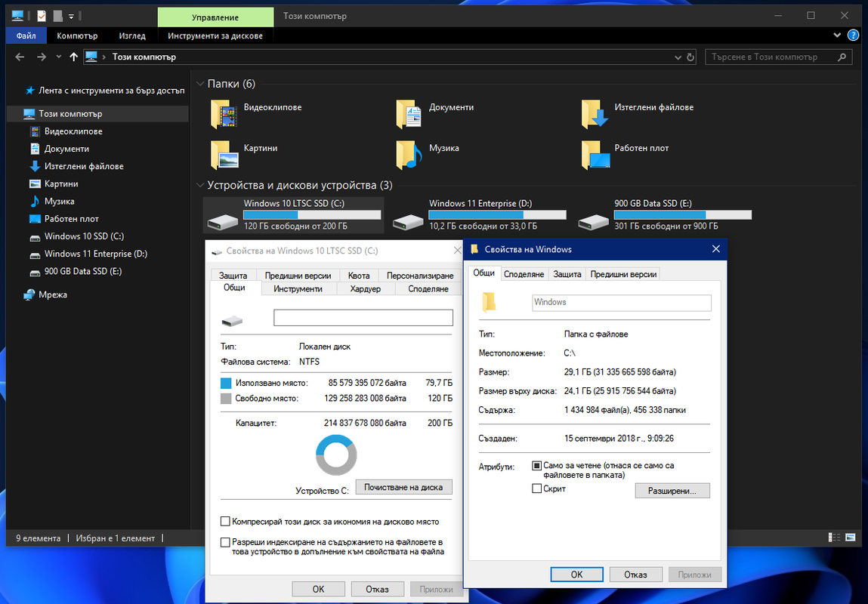This screenshot has width=868, height=604.
Task: Open Лента с инструменти за бърз достъп
Action: [x=111, y=90]
